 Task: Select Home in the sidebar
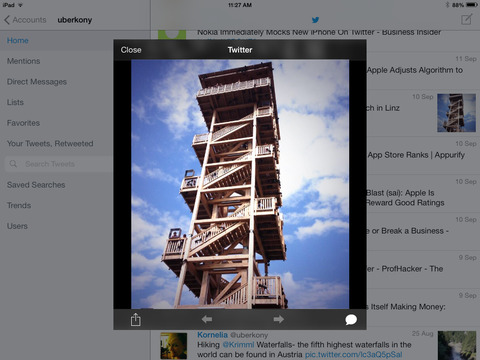click(18, 41)
